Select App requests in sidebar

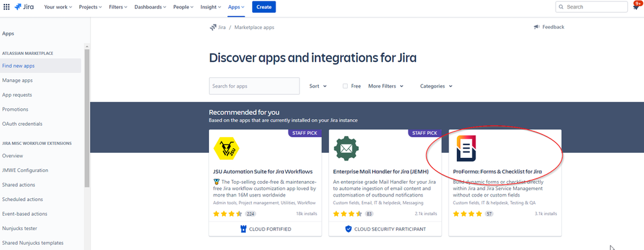tap(17, 95)
